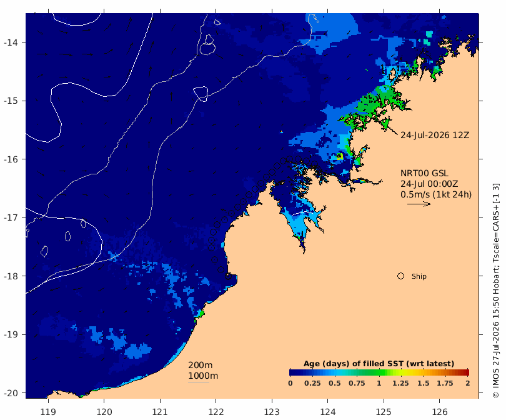Click the green patch on coast near -18.6
Image resolution: width=506 pixels, height=420 pixels.
tap(200, 313)
